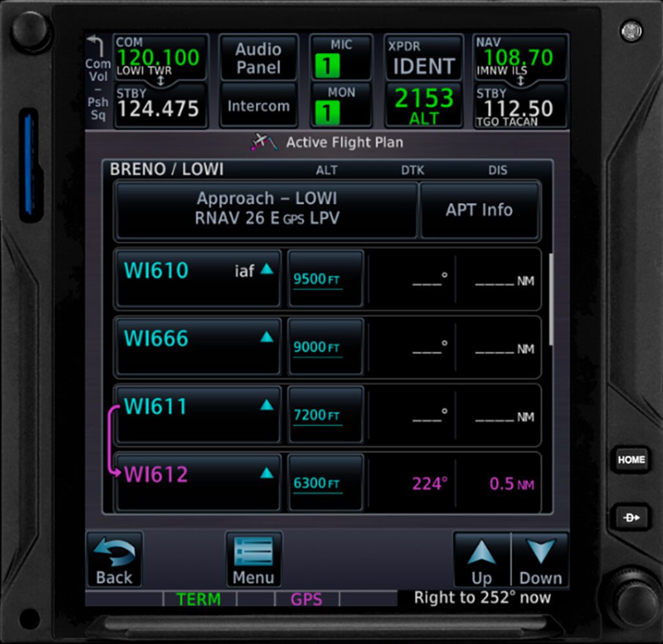Screen dimensions: 663x644
Task: Click the Active Flight Plan title
Action: pos(344,142)
